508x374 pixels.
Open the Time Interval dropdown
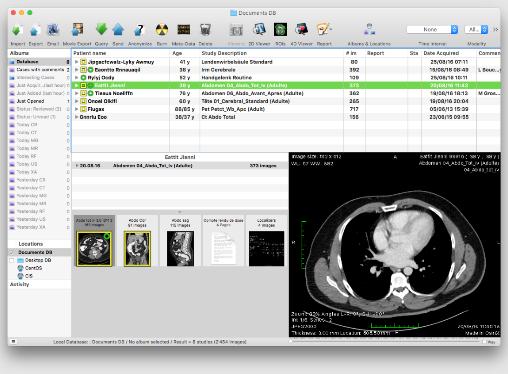(432, 30)
